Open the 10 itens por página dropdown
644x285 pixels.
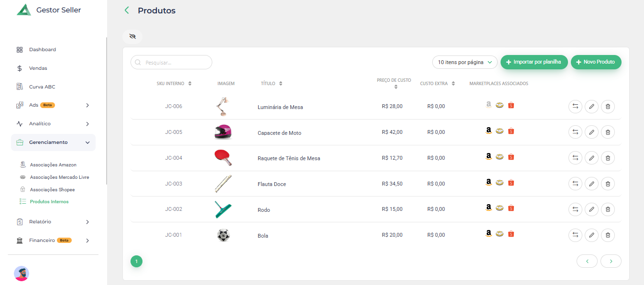click(x=465, y=62)
